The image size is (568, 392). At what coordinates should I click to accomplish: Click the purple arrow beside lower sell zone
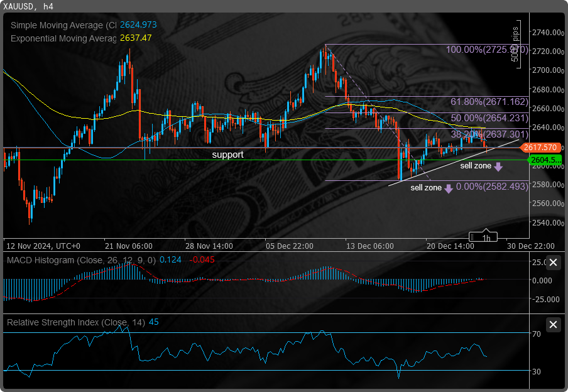click(x=449, y=188)
